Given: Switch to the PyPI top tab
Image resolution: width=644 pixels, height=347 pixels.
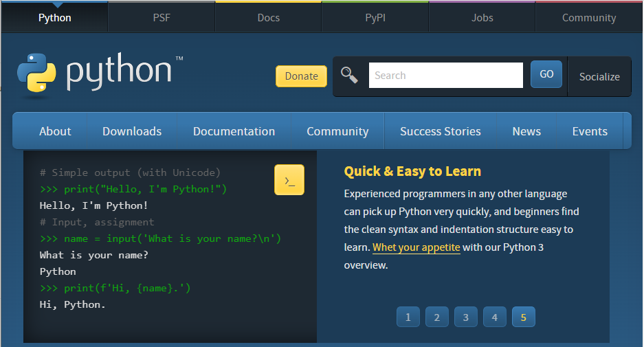Looking at the screenshot, I should click(x=375, y=18).
